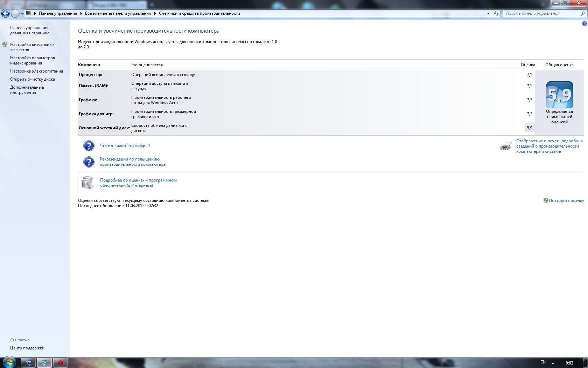The height and width of the screenshot is (368, 588).
Task: Select Открыть очистку диска
Action: [x=33, y=79]
